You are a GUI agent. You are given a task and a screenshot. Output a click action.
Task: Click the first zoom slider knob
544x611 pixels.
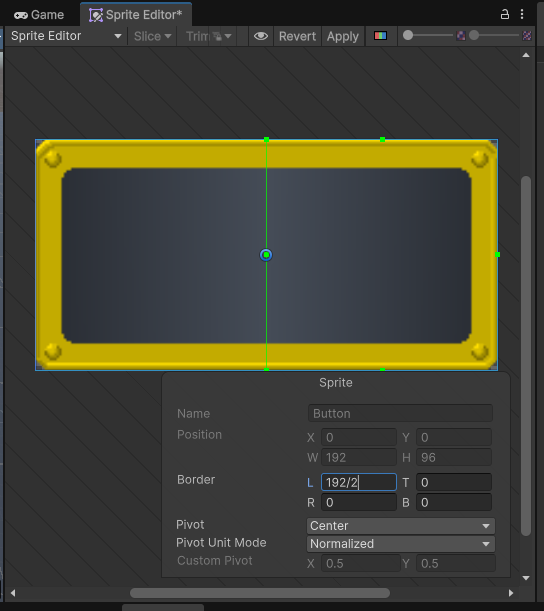click(408, 35)
